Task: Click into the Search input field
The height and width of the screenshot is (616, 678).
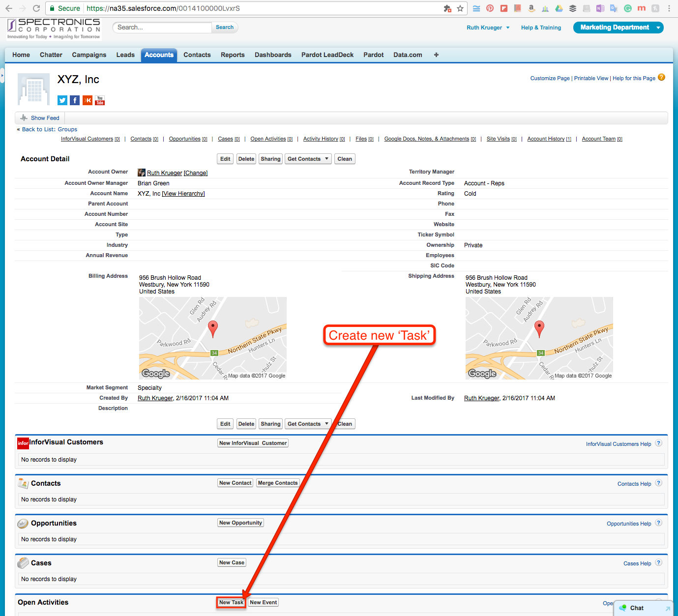Action: coord(162,28)
